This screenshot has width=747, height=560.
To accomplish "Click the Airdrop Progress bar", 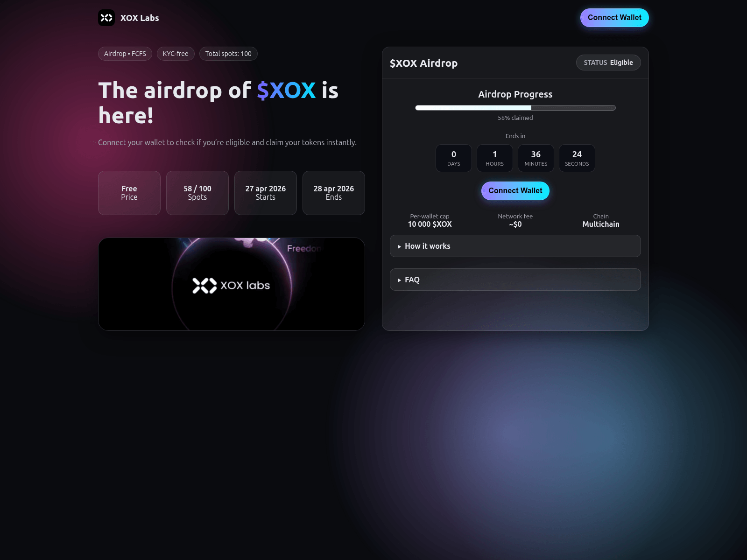I will point(515,108).
